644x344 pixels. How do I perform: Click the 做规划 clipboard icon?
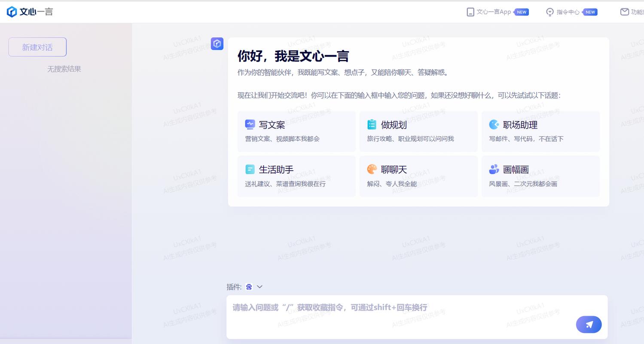pyautogui.click(x=372, y=125)
